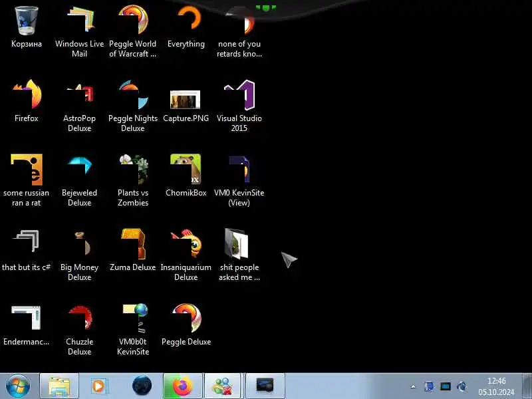This screenshot has height=399, width=532.
Task: Open the Windows Start menu orb
Action: point(18,386)
